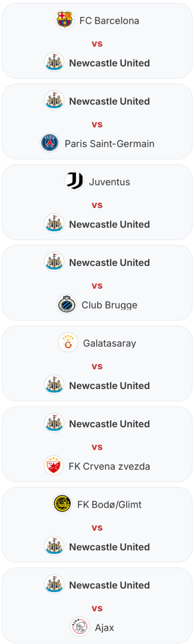
Task: Select the FK Bodø/Glimt team name
Action: click(x=109, y=505)
